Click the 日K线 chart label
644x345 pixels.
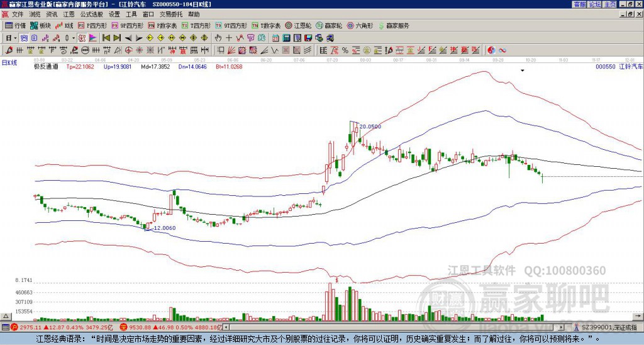9,63
